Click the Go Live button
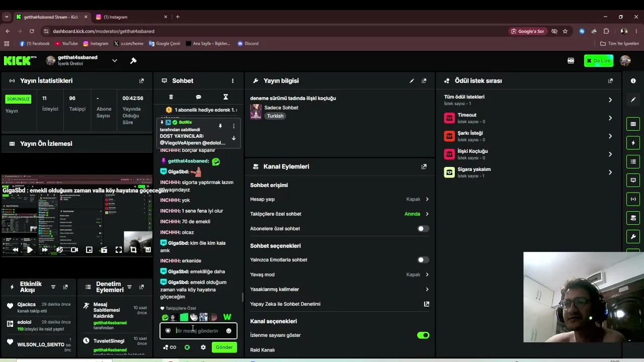Screen dimensions: 644x362 coord(598,61)
